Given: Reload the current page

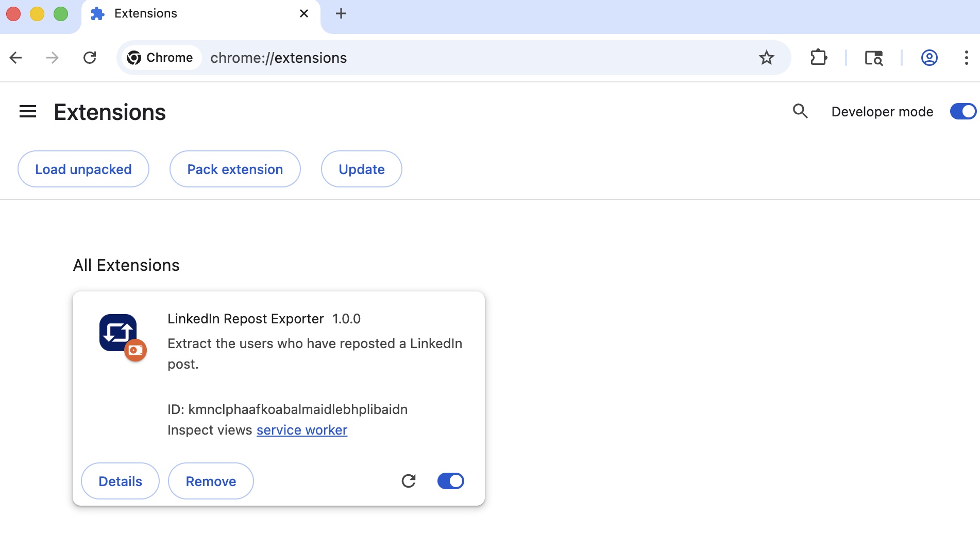Looking at the screenshot, I should 90,58.
